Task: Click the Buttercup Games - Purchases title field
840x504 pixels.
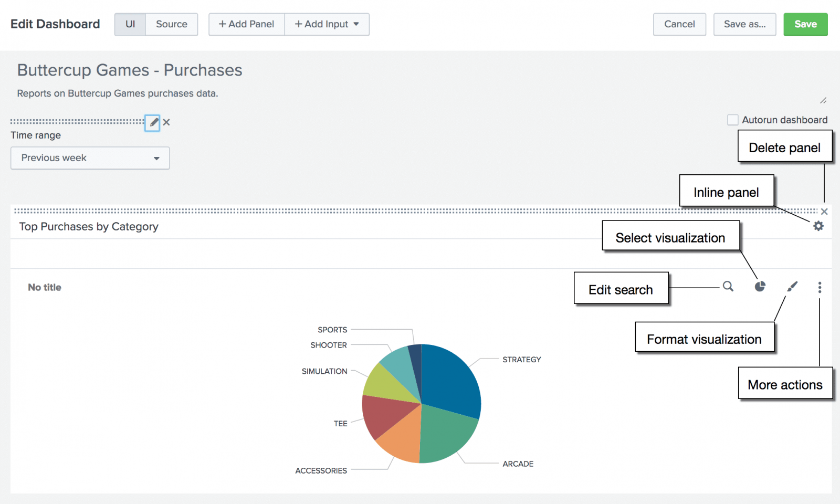Action: pos(130,70)
